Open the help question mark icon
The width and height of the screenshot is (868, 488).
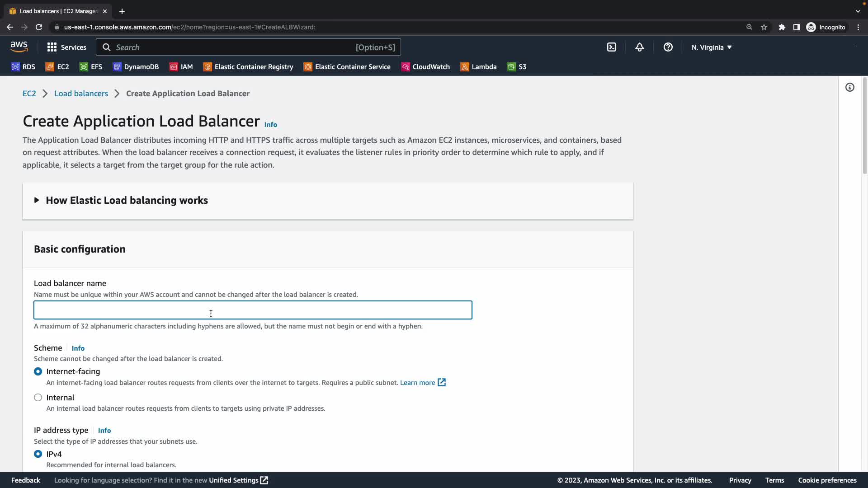[668, 47]
